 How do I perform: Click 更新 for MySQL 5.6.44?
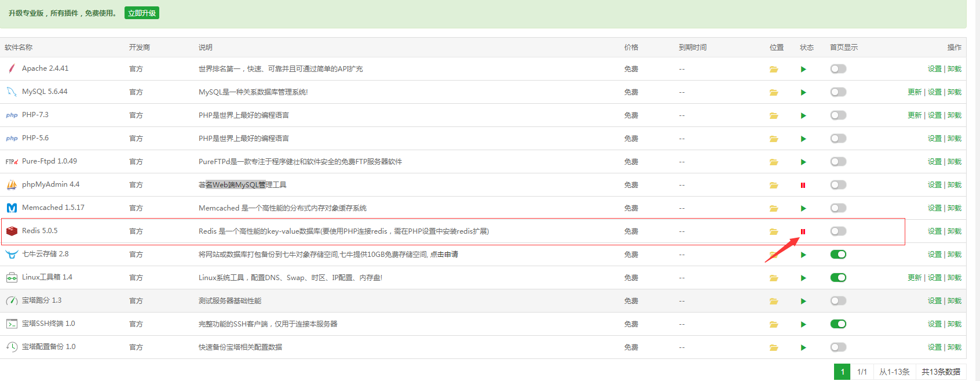coord(915,92)
